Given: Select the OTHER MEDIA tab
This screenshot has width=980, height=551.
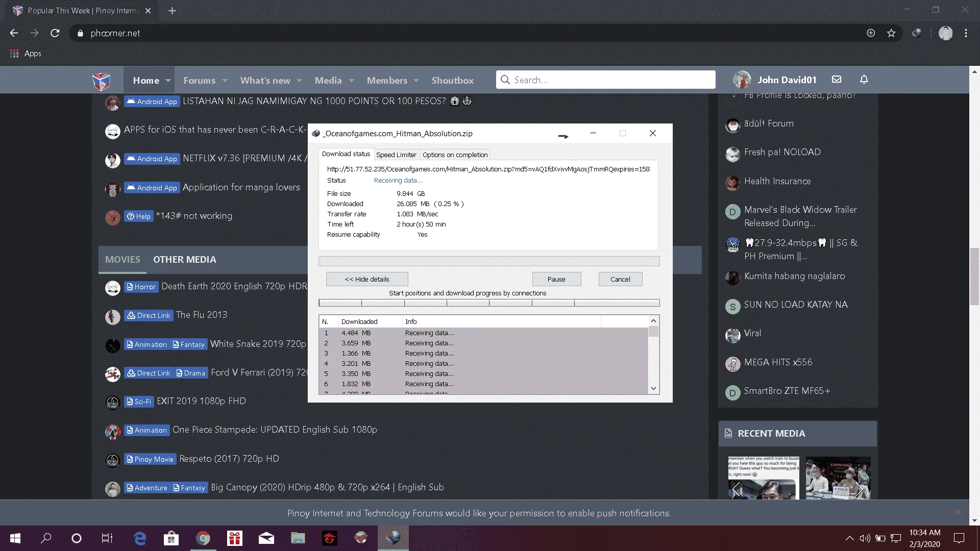Looking at the screenshot, I should 185,260.
